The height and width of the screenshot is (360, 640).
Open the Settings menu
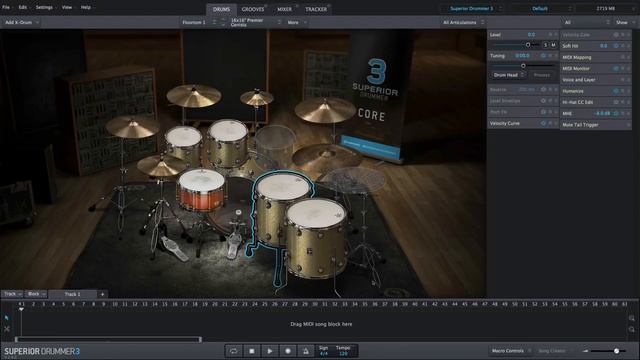point(44,7)
